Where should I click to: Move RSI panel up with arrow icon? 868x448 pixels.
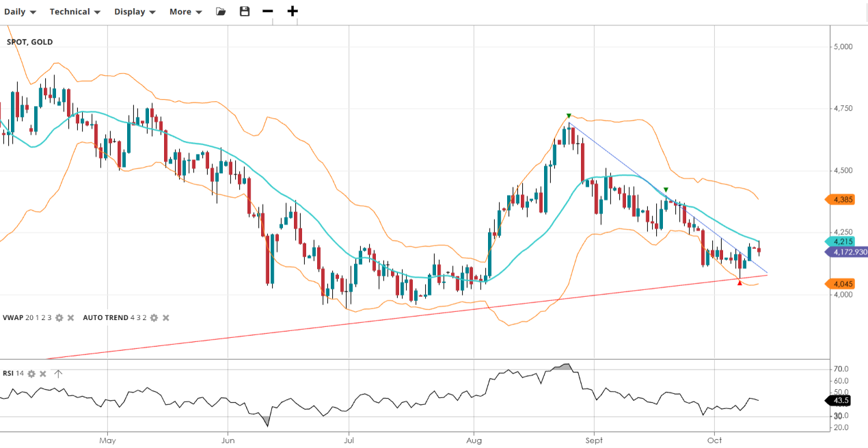point(58,374)
